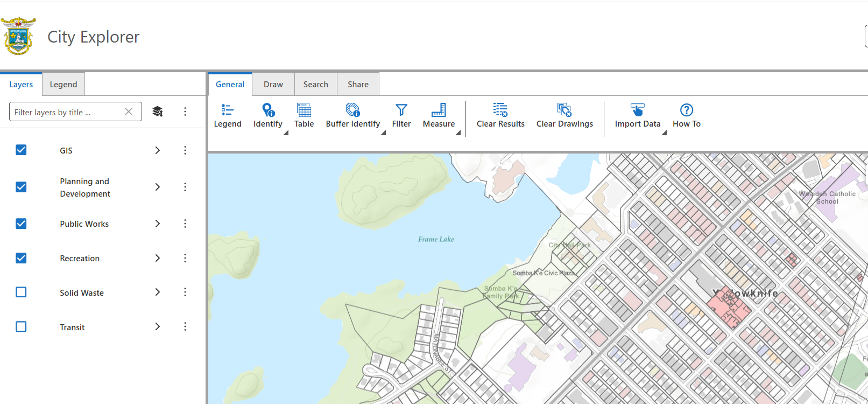Enable the Solid Waste layer
Viewport: 868px width, 404px height.
tap(21, 292)
